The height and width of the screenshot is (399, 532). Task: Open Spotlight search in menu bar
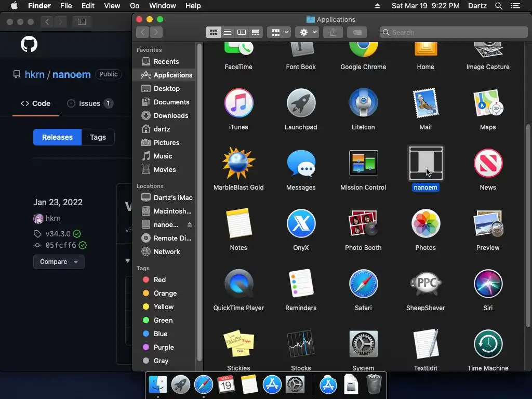[x=498, y=6]
